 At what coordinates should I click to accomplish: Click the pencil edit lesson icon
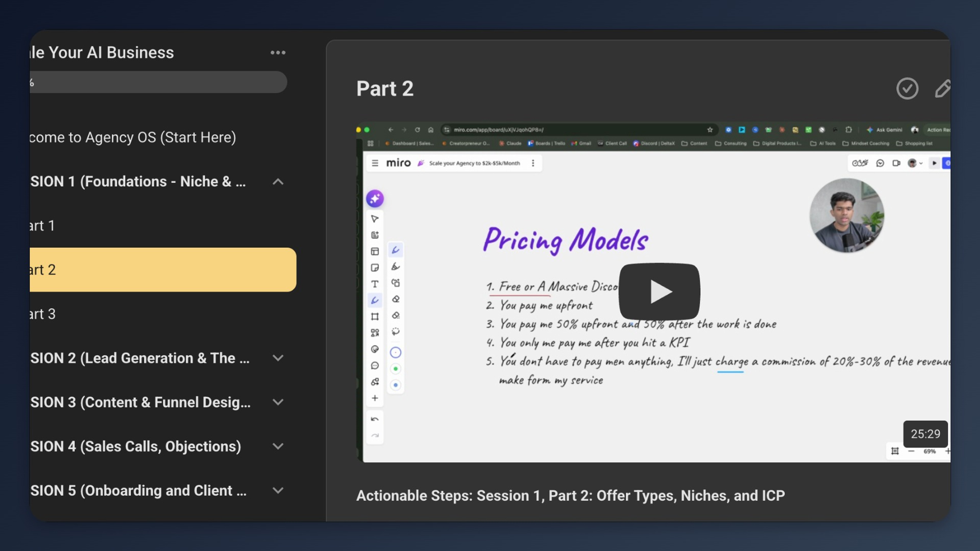point(942,88)
